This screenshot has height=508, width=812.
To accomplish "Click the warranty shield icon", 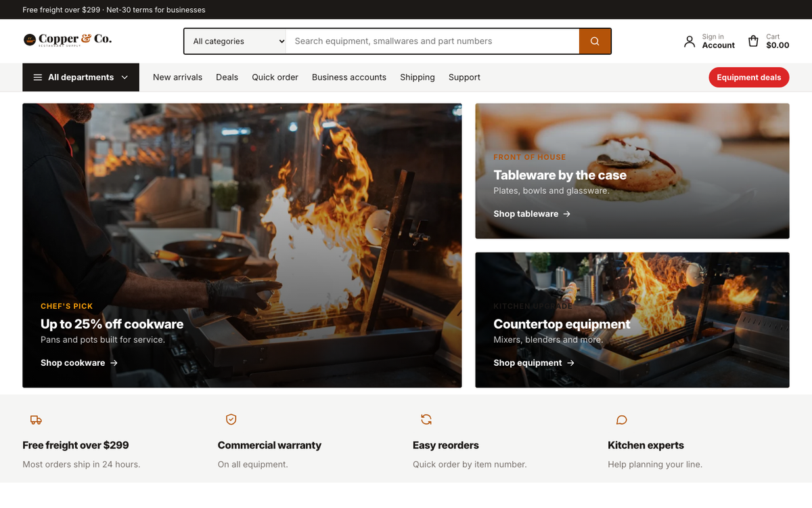I will pyautogui.click(x=231, y=420).
